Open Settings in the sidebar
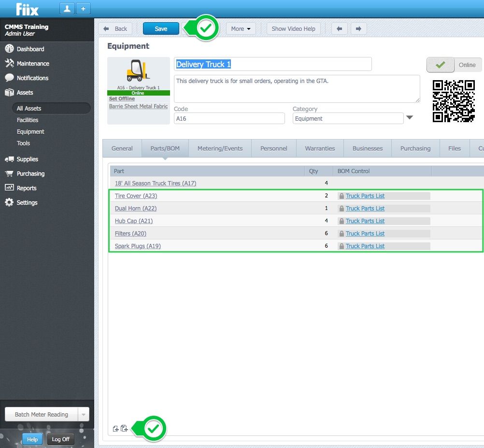Screen dimensions: 484x448 27,202
